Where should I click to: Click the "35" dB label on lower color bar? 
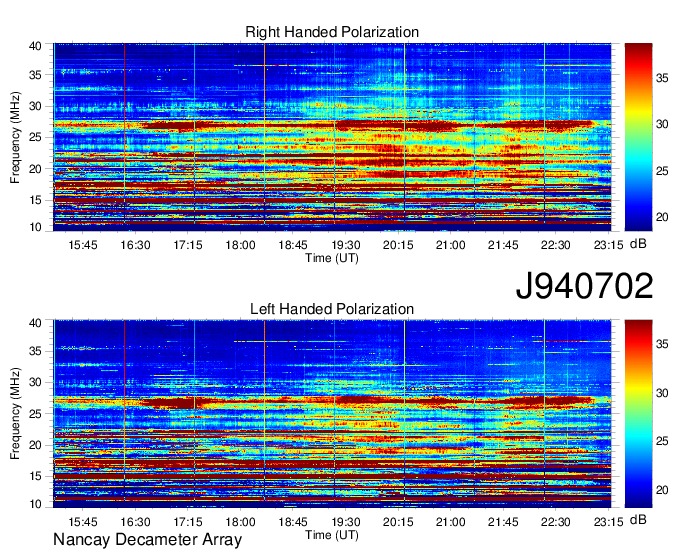click(x=662, y=344)
